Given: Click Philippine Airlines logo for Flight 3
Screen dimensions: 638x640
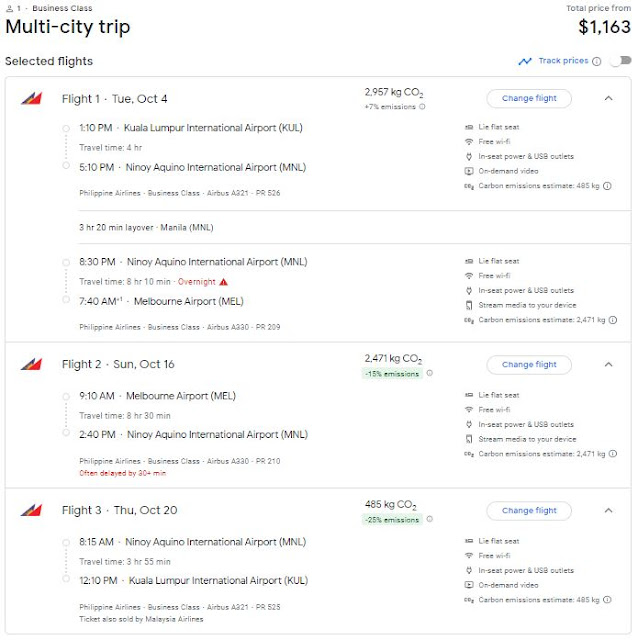Looking at the screenshot, I should click(x=31, y=511).
